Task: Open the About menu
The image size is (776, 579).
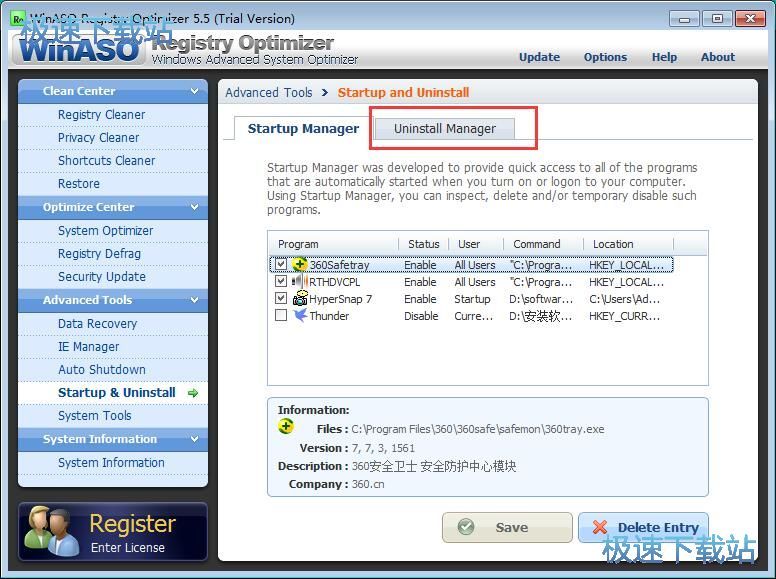Action: (x=718, y=57)
